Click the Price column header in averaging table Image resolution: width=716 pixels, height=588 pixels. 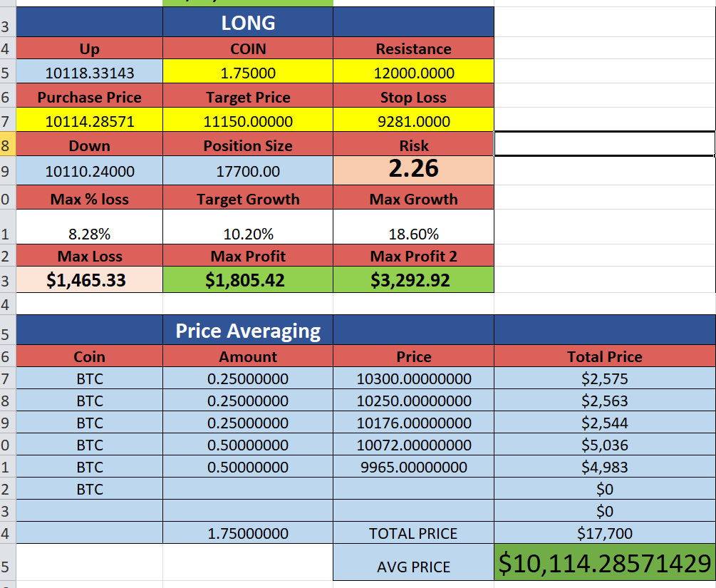pos(414,356)
